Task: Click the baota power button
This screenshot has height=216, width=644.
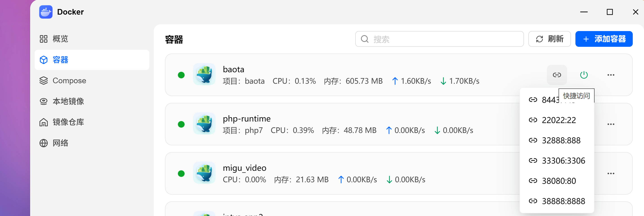Action: (x=584, y=75)
